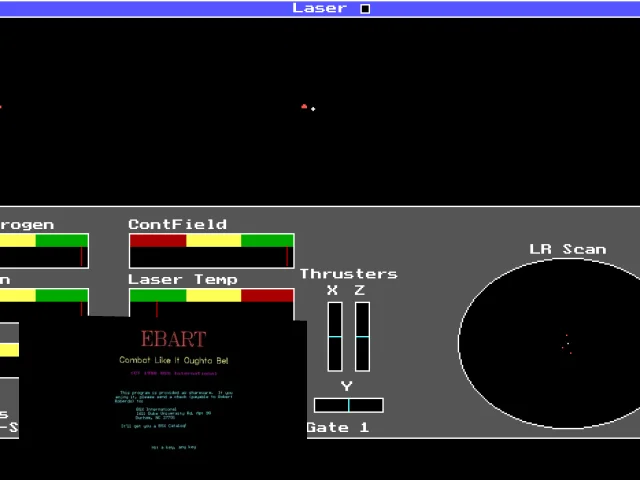The height and width of the screenshot is (480, 640).
Task: Click the white targeting dot in the viewport
Action: (313, 109)
